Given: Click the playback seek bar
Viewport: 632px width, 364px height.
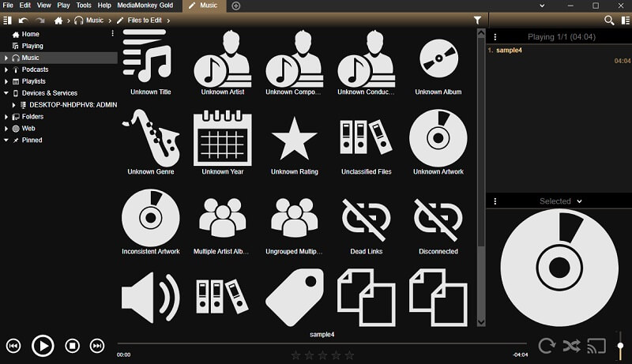Looking at the screenshot, I should [x=316, y=343].
